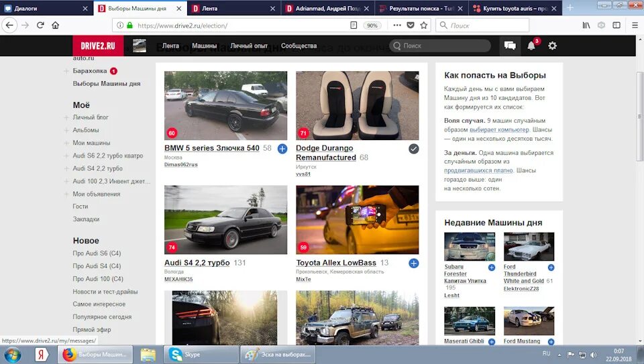Open a new browser tab
This screenshot has width=644, height=364.
click(x=570, y=8)
